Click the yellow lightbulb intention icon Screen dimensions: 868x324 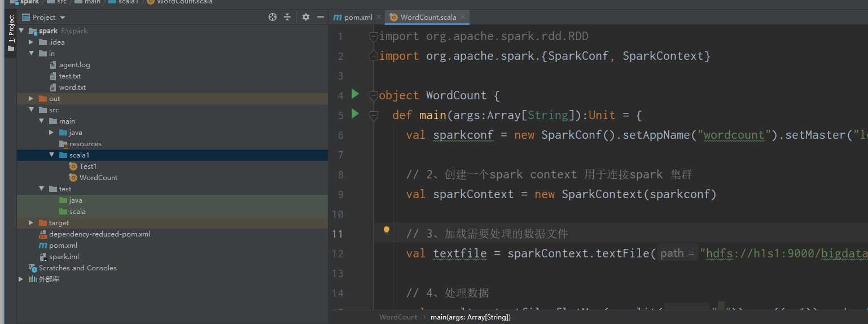387,230
